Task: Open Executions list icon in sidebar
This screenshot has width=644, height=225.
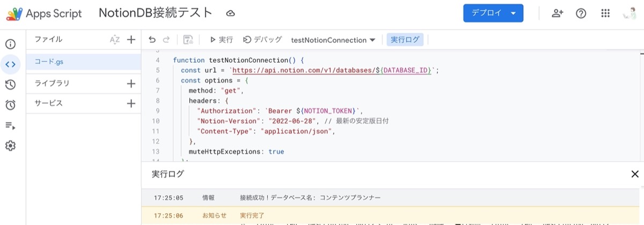Action: point(10,125)
